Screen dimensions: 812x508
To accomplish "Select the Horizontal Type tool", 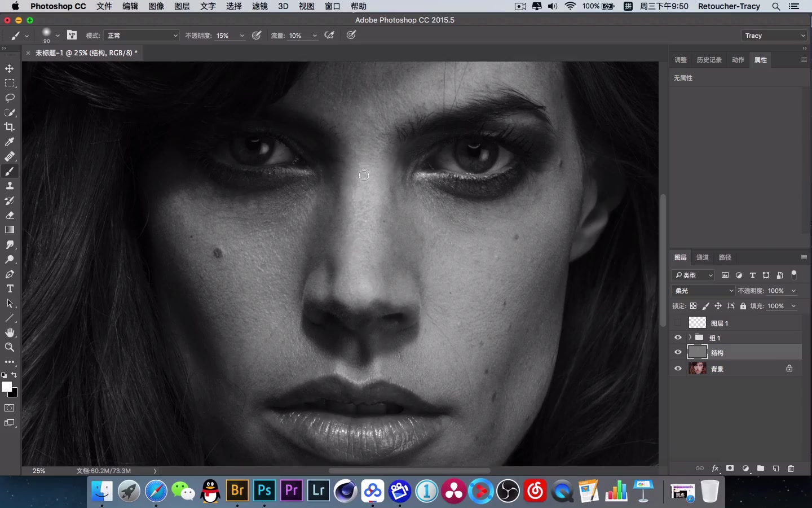I will [10, 288].
